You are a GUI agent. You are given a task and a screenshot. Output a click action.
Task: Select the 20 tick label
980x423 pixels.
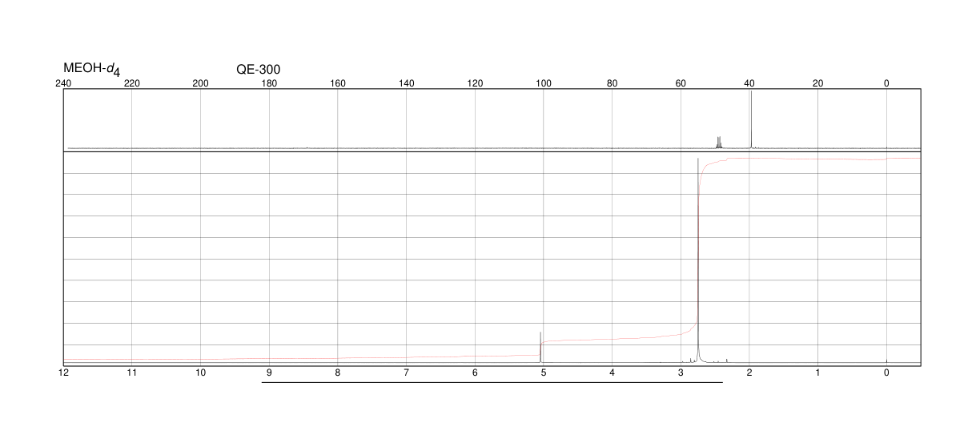[817, 83]
